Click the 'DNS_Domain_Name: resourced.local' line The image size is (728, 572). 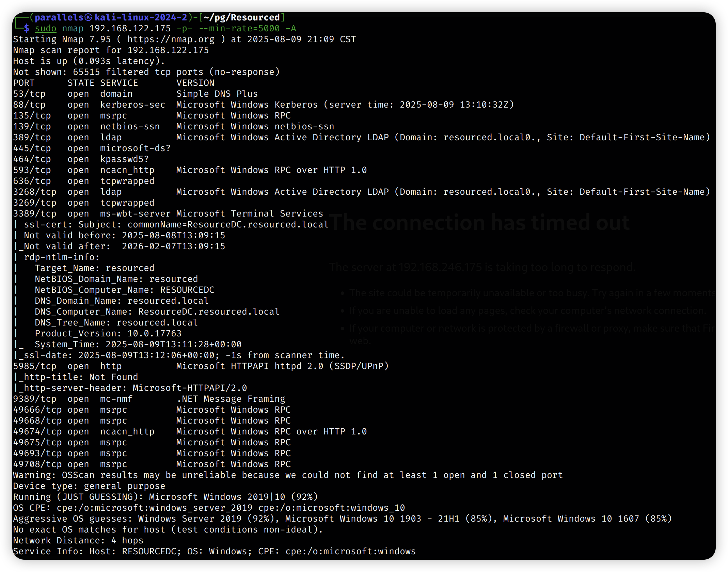click(122, 301)
